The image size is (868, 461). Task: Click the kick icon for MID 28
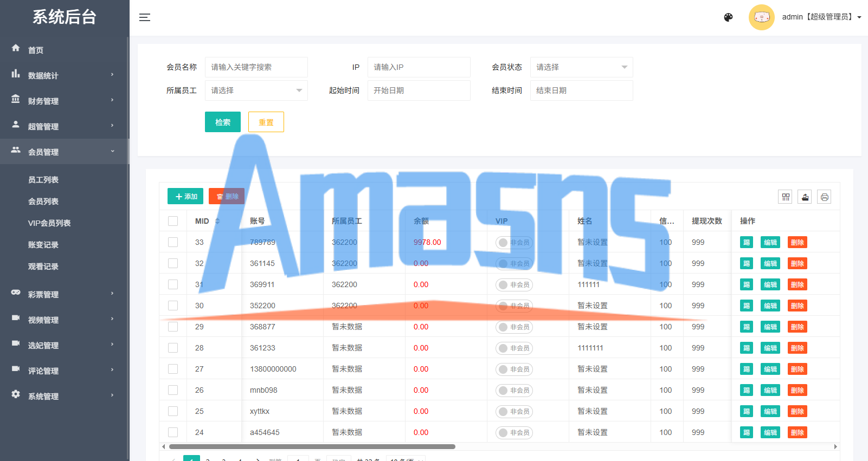(x=747, y=348)
